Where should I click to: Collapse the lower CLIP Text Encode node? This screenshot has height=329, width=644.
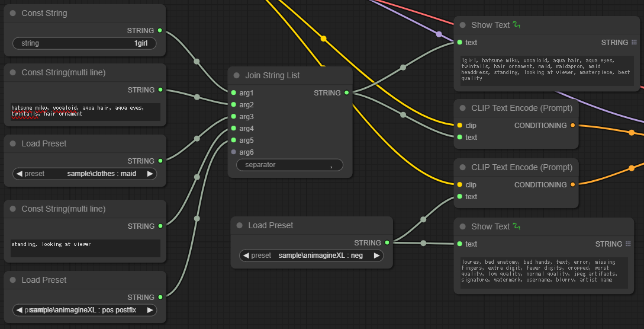pos(462,167)
